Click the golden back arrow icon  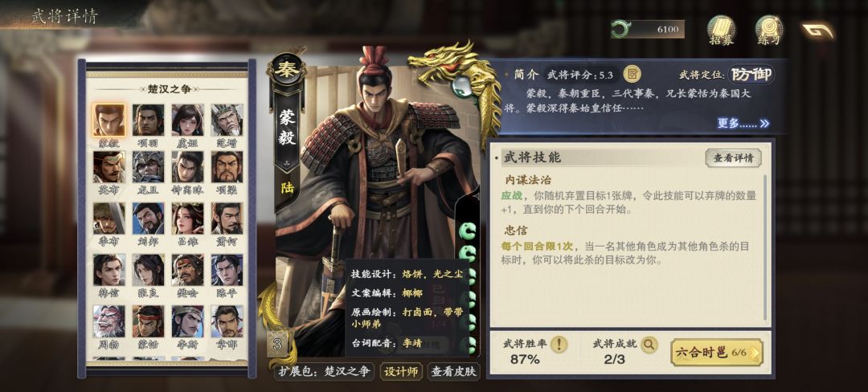[817, 31]
